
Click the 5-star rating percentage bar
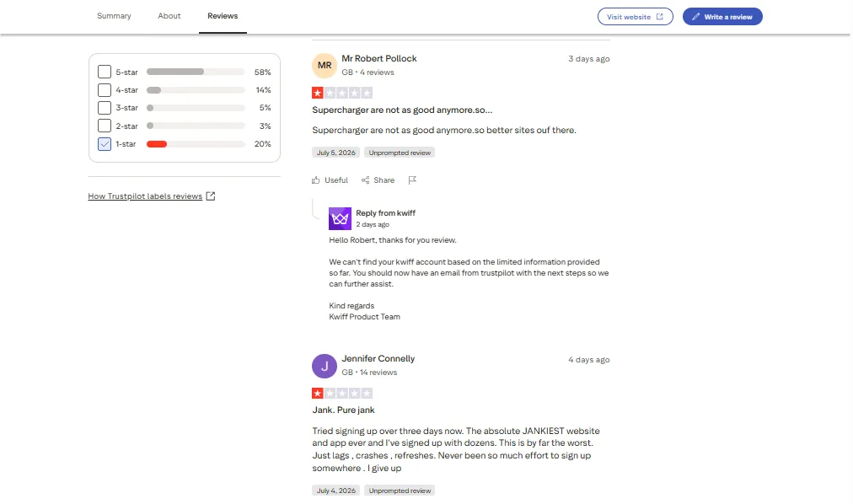196,72
